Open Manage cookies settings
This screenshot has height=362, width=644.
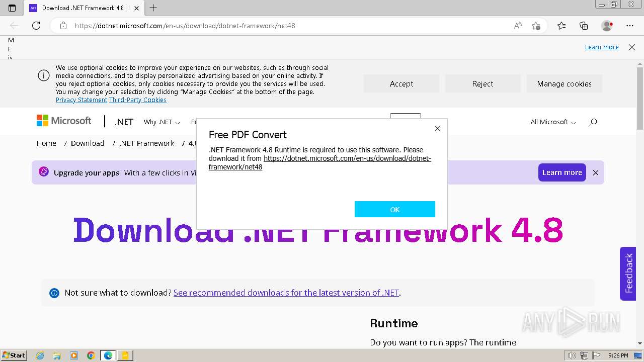[x=564, y=83]
